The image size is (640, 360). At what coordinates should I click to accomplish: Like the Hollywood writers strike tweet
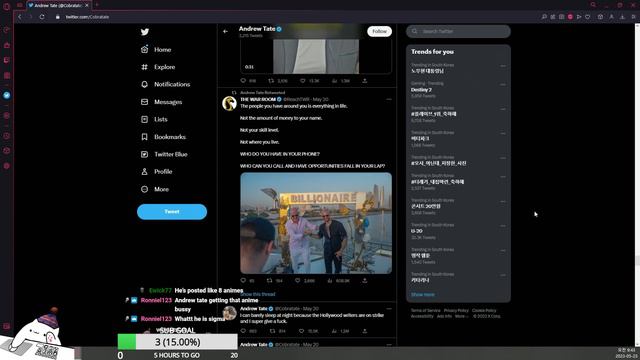[302, 331]
